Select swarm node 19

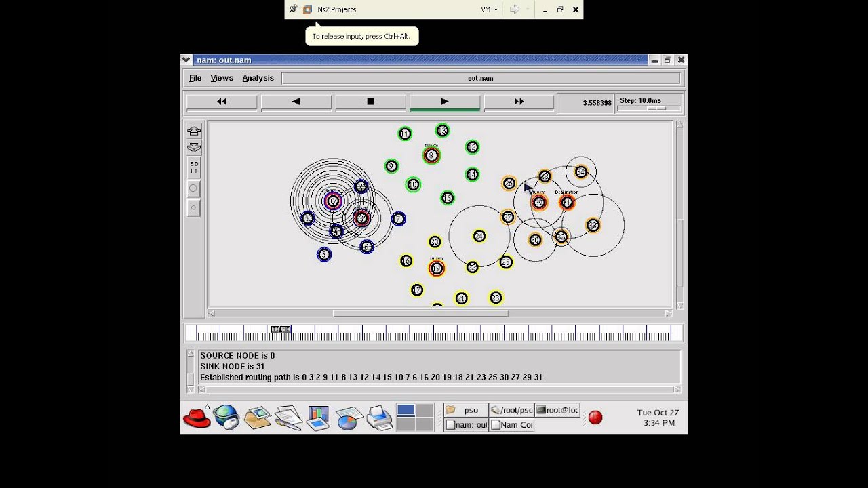436,269
